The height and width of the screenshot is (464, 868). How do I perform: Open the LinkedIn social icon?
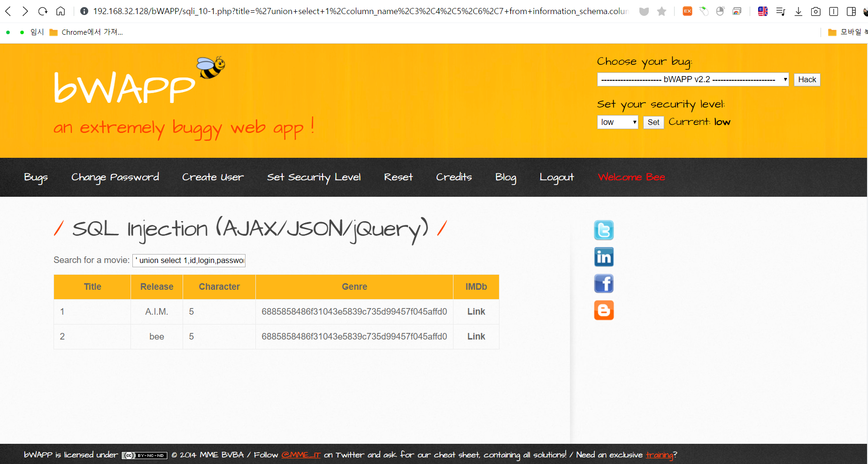[604, 257]
